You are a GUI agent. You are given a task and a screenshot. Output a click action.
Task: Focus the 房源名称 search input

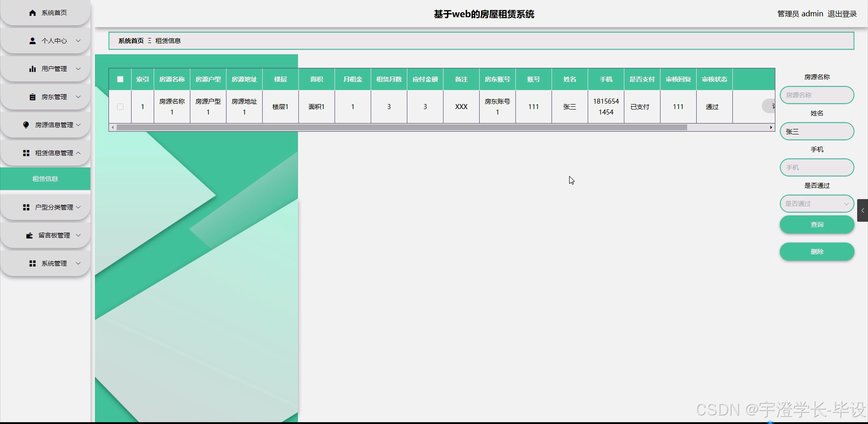point(817,95)
